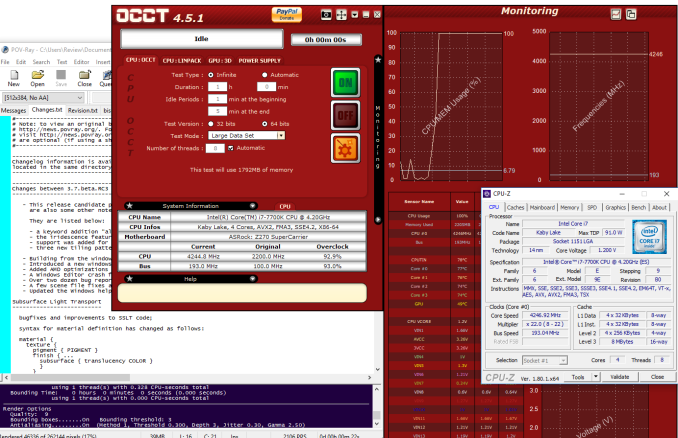678x438 pixels.
Task: Stop the test with the dark OFF button
Action: point(345,115)
